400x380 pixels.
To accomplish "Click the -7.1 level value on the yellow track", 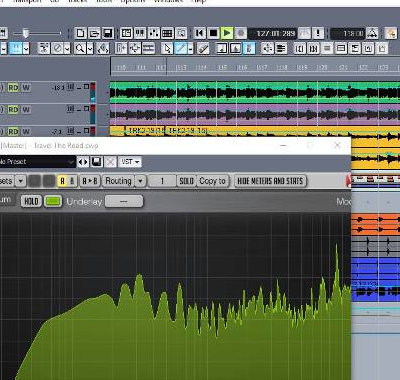I will tap(57, 132).
